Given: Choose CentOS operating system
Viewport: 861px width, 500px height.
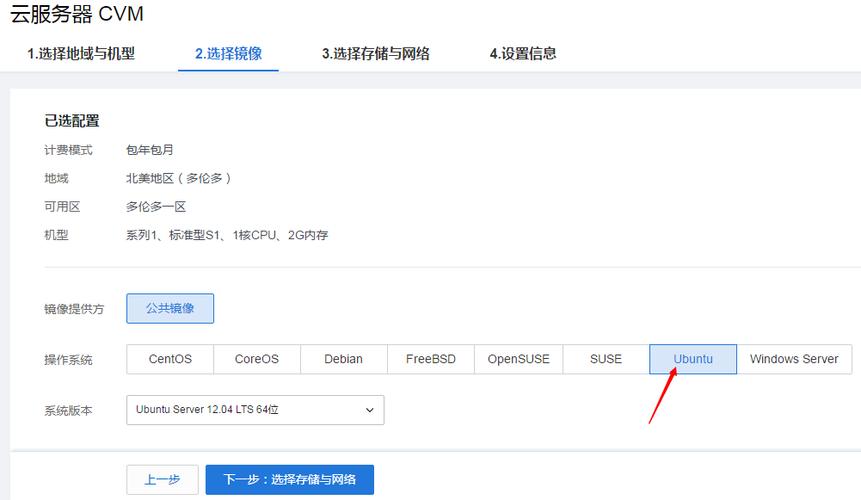Looking at the screenshot, I should pos(170,359).
